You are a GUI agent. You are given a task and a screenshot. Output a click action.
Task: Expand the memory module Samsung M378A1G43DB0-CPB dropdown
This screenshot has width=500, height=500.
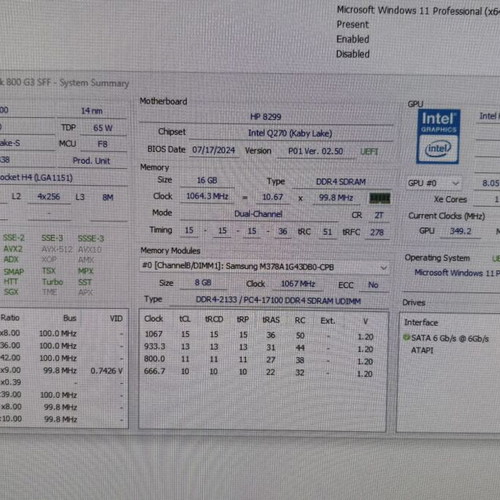[x=265, y=266]
